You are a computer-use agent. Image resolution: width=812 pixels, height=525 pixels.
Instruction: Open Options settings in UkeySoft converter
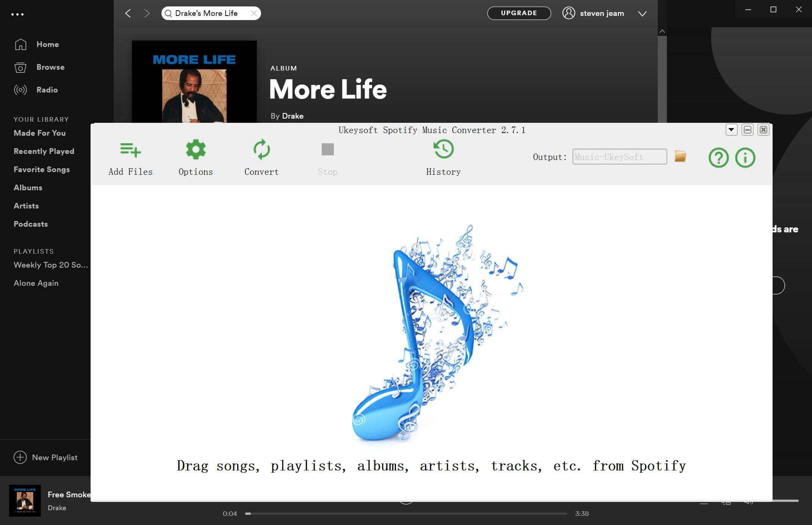click(x=195, y=157)
